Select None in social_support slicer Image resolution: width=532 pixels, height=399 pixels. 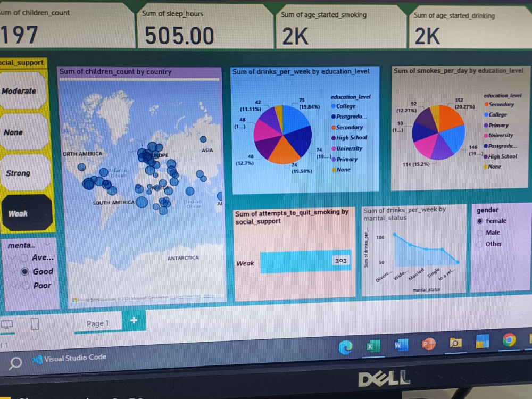24,132
